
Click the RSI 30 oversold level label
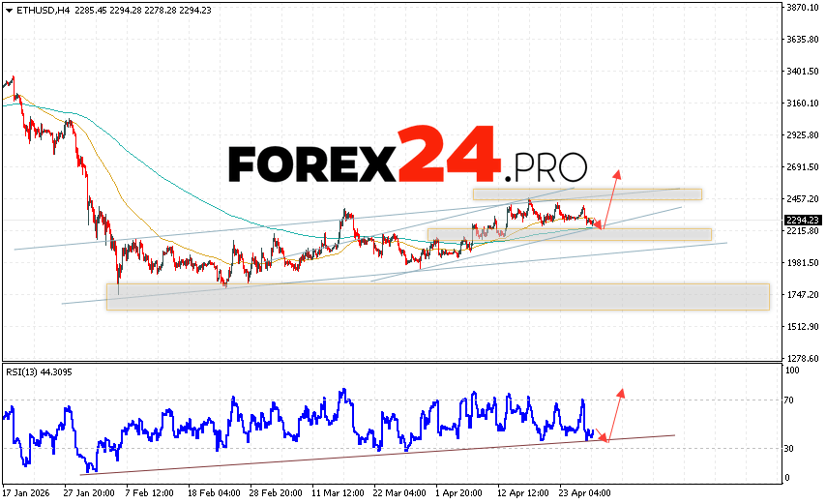pos(791,448)
